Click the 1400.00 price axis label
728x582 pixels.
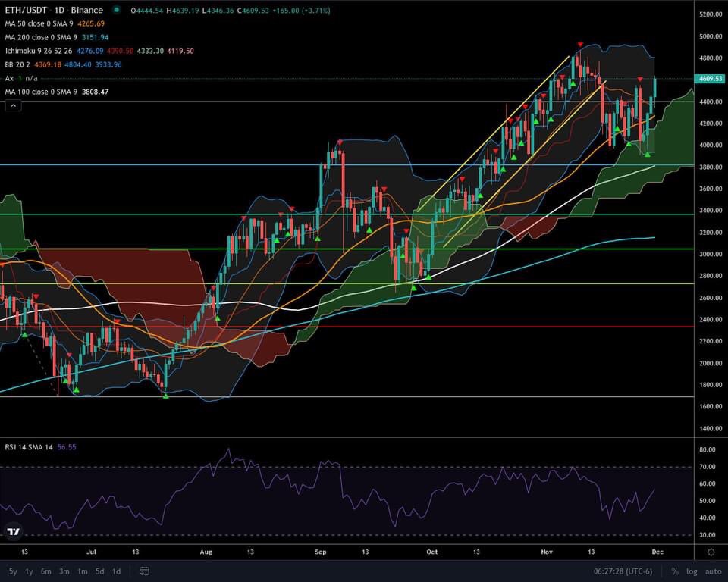711,428
